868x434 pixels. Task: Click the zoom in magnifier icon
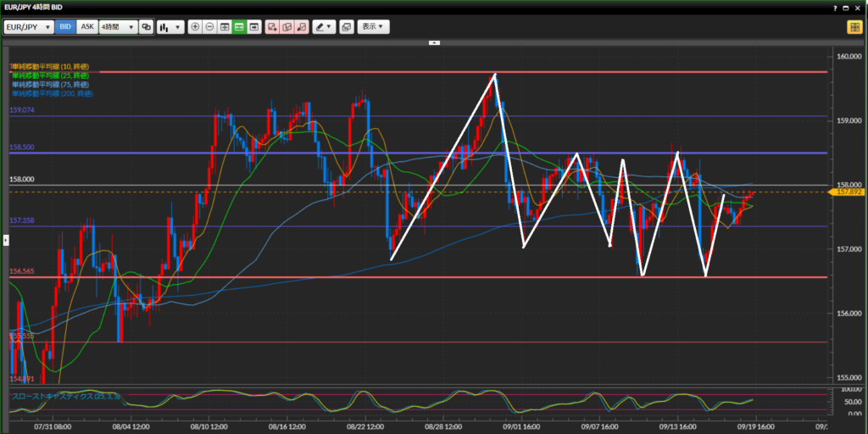tap(195, 27)
